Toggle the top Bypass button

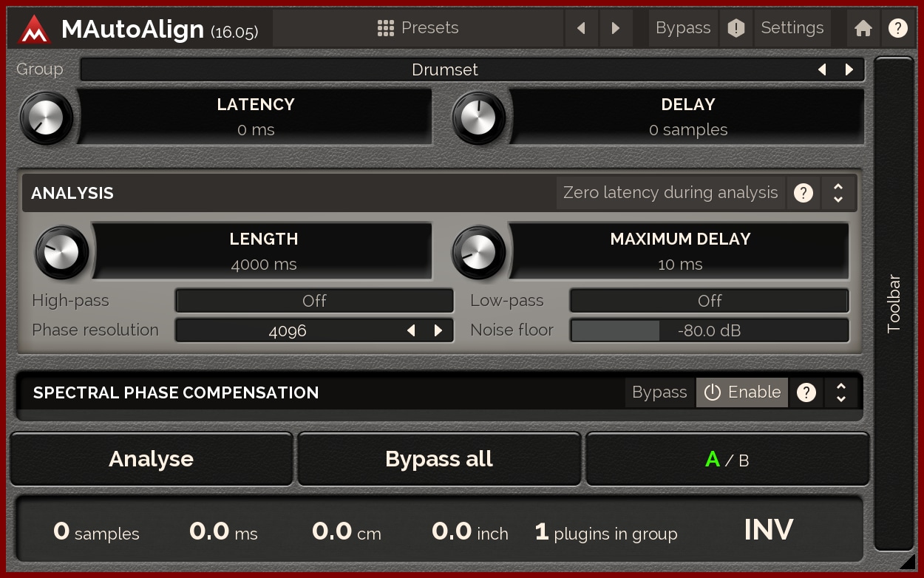click(683, 28)
